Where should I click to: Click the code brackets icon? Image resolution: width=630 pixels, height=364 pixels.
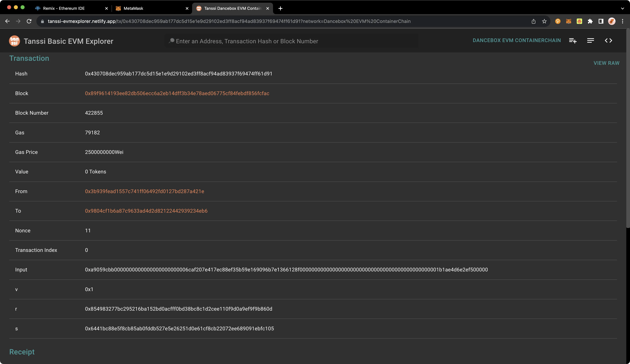tap(608, 40)
